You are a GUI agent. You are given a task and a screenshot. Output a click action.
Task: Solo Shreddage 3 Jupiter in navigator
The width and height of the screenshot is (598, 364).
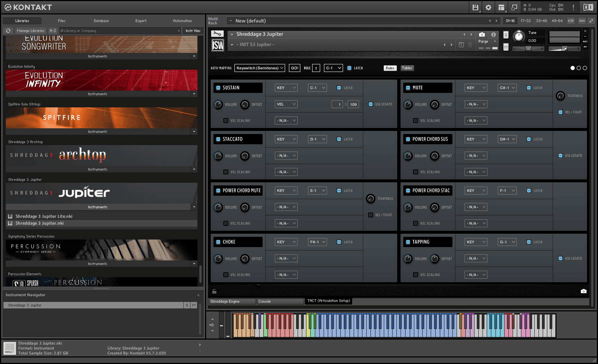pyautogui.click(x=187, y=305)
